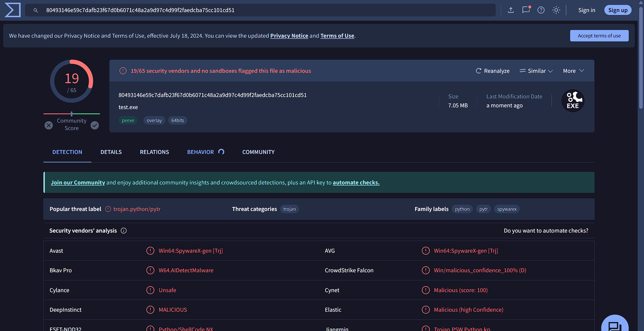Screen dimensions: 644x331
Task: Click the alert icon in the AVG row
Action: (425, 251)
